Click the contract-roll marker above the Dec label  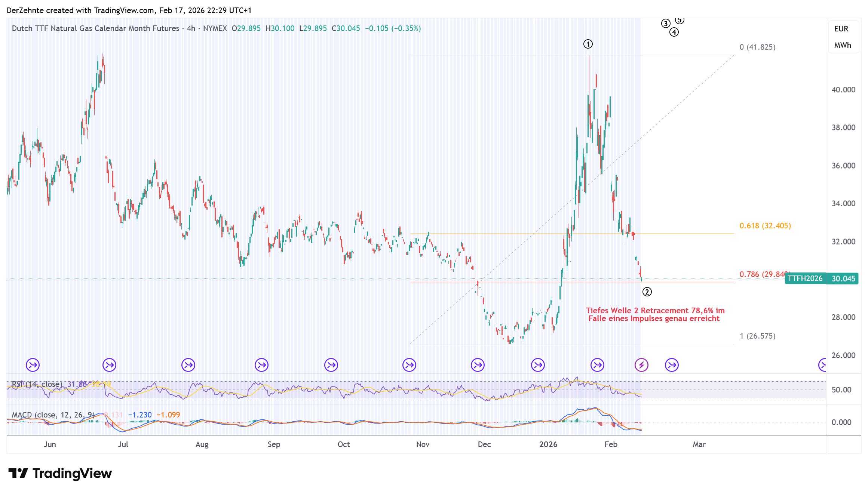pos(478,365)
